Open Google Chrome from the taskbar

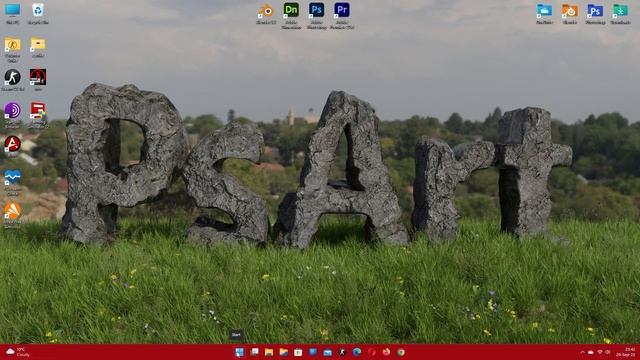pos(401,352)
